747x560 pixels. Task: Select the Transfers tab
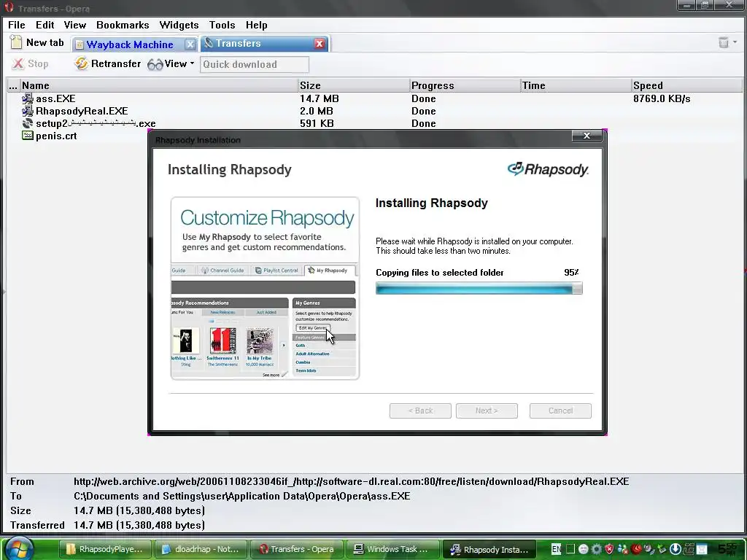point(258,43)
